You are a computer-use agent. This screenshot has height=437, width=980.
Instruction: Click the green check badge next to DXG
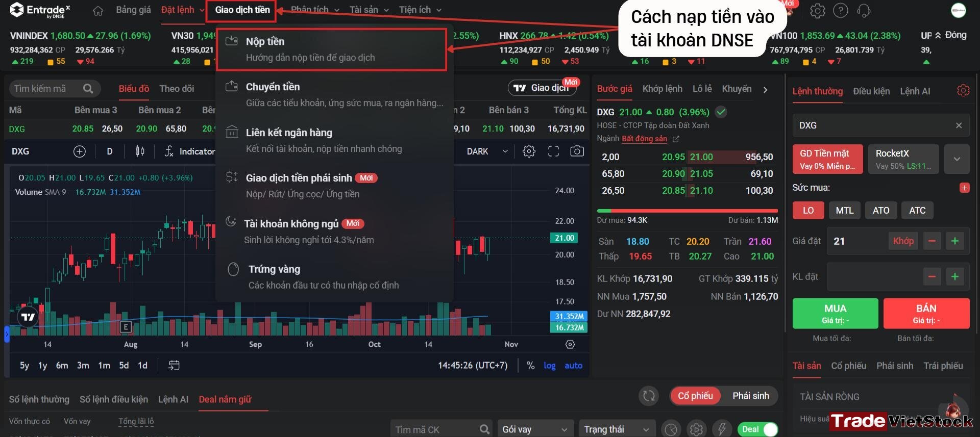point(721,112)
